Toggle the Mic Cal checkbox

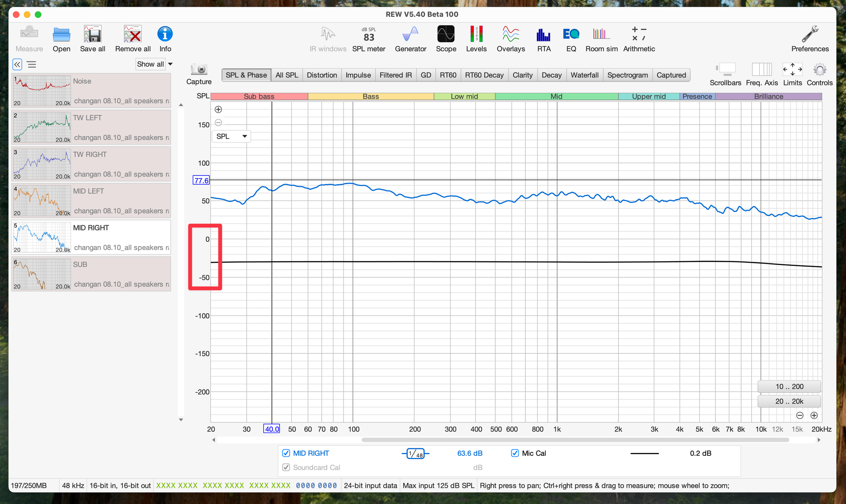pos(515,453)
